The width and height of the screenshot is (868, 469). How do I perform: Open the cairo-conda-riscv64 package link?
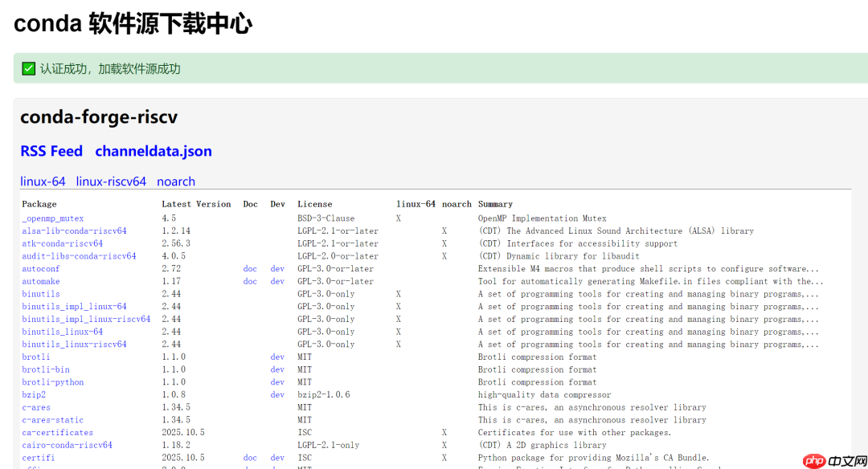pos(67,445)
